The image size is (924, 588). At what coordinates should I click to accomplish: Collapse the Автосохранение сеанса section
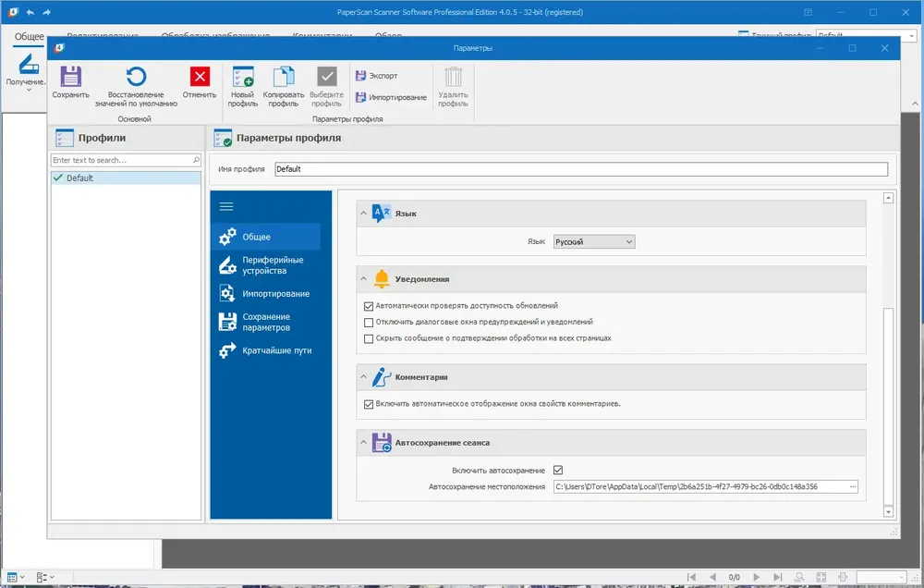pos(363,442)
